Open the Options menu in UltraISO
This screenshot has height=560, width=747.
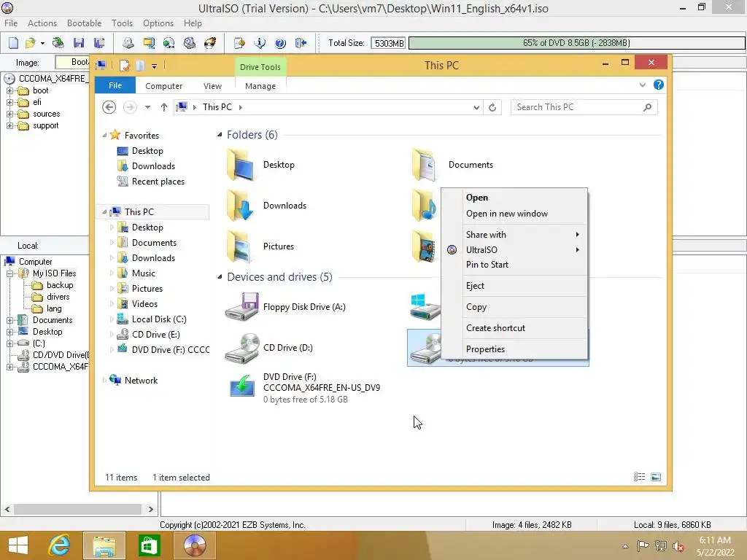158,23
